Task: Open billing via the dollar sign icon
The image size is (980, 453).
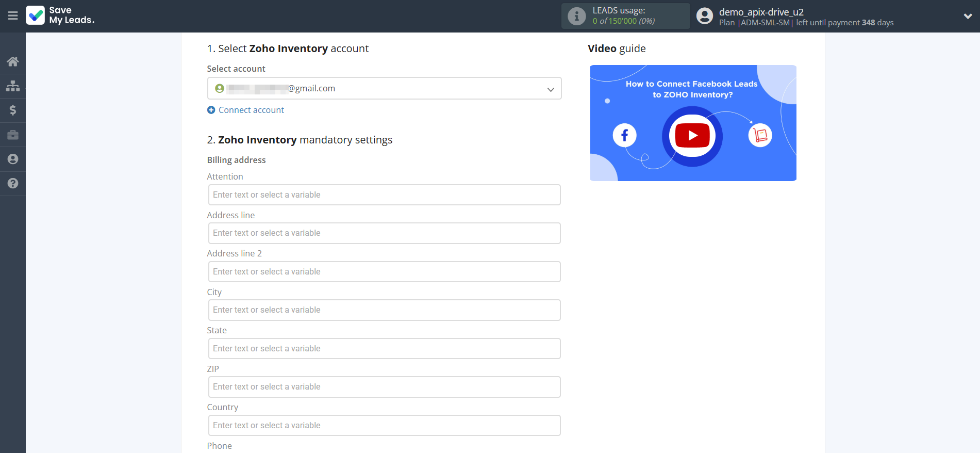Action: (x=13, y=110)
